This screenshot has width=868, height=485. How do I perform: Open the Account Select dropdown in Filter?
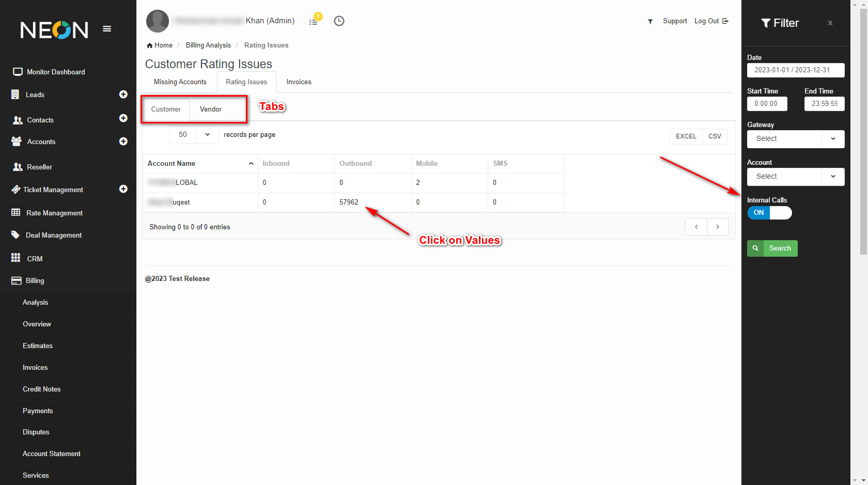pos(796,177)
